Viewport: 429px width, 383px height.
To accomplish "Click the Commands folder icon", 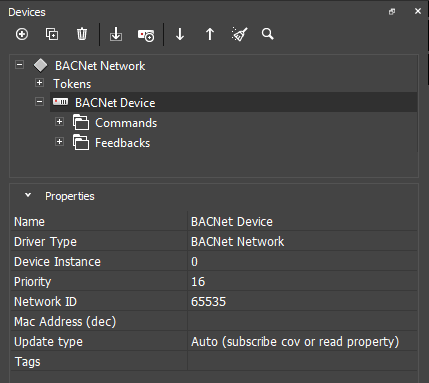I will coord(81,122).
